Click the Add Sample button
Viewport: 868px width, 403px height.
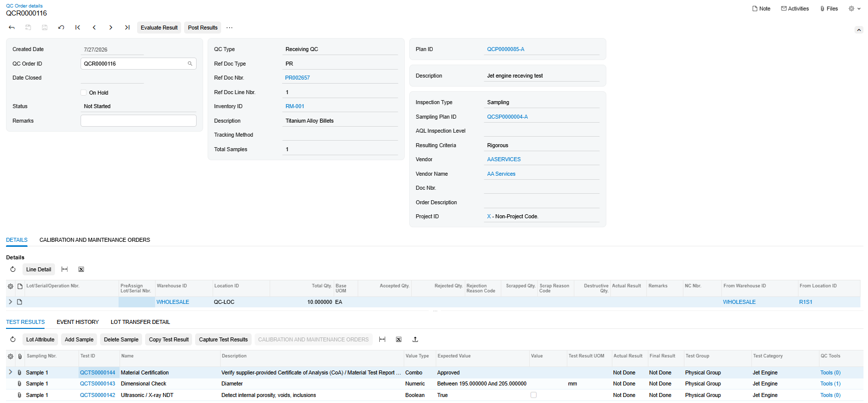point(79,339)
